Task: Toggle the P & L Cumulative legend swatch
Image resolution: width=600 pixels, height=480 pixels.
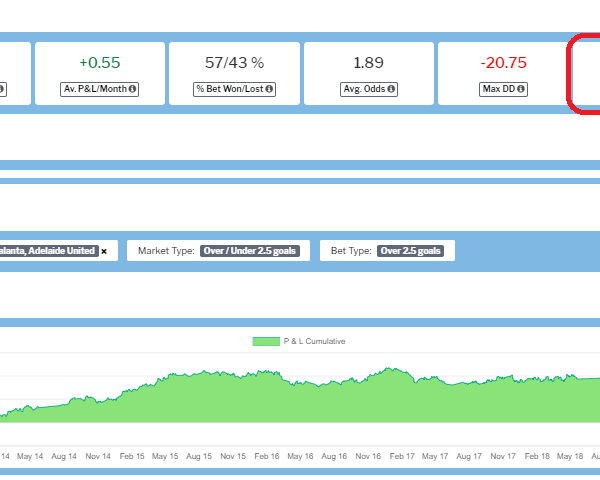Action: click(x=266, y=341)
